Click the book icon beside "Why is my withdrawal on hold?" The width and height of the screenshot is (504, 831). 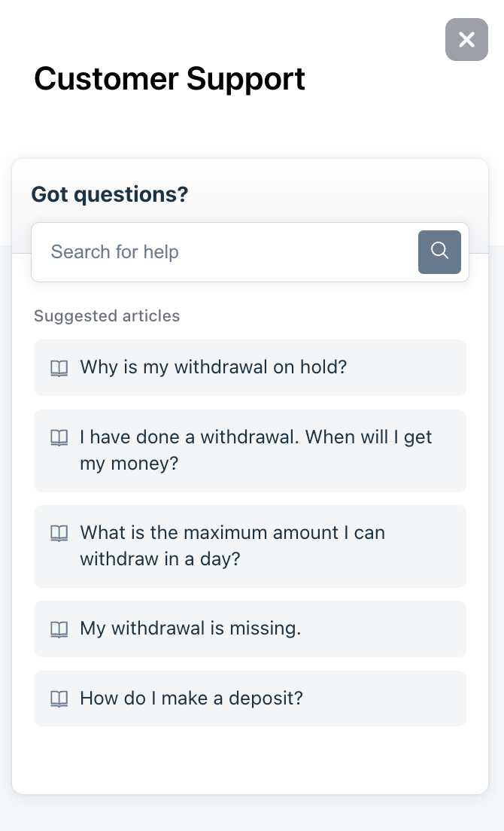point(59,368)
